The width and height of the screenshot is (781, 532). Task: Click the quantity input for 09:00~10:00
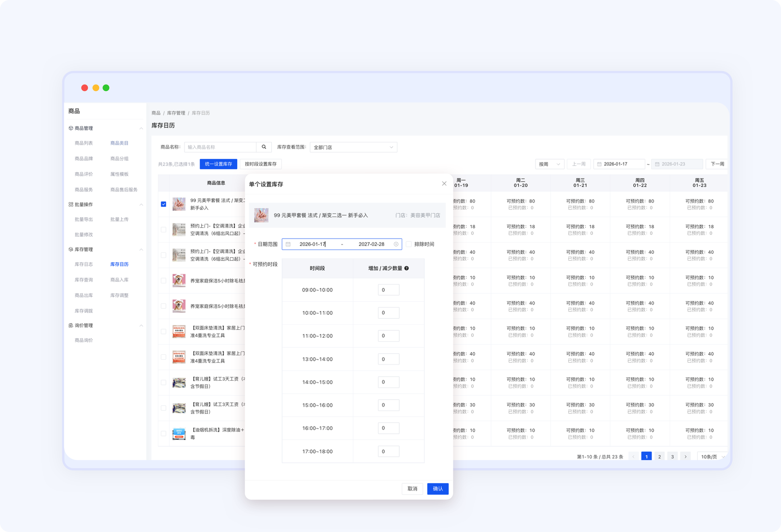click(x=389, y=290)
